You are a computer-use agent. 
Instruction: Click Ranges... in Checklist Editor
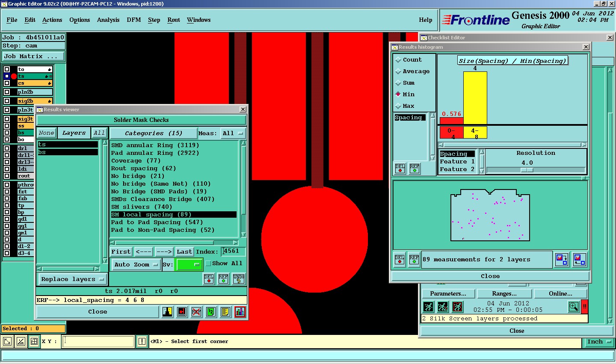tap(504, 293)
